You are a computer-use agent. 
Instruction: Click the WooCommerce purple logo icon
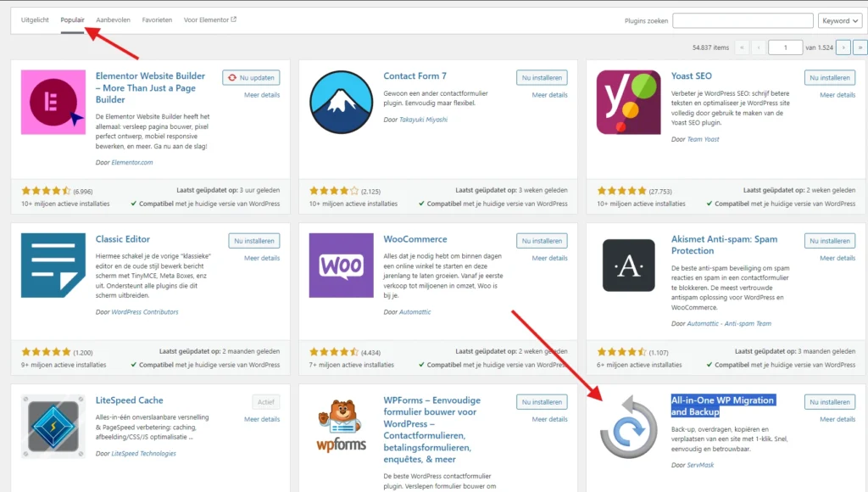(x=341, y=265)
